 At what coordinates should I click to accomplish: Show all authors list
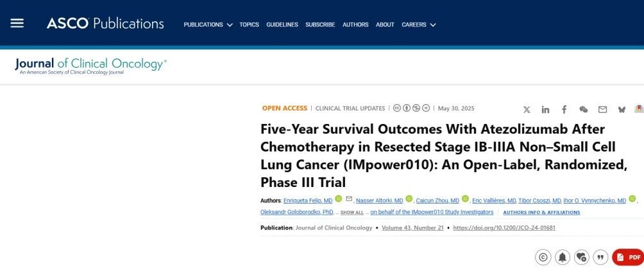[x=352, y=213]
